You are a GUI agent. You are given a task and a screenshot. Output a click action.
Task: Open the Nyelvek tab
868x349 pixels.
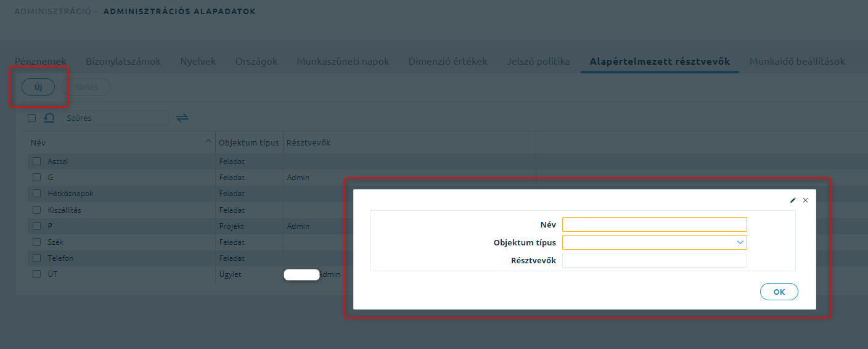tap(198, 62)
